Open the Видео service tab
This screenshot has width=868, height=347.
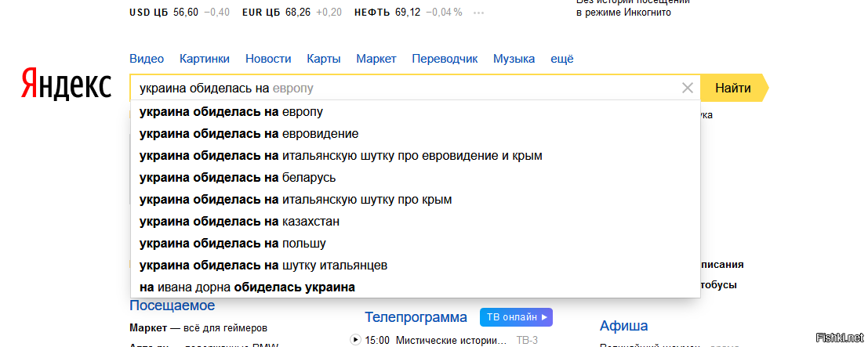[147, 59]
